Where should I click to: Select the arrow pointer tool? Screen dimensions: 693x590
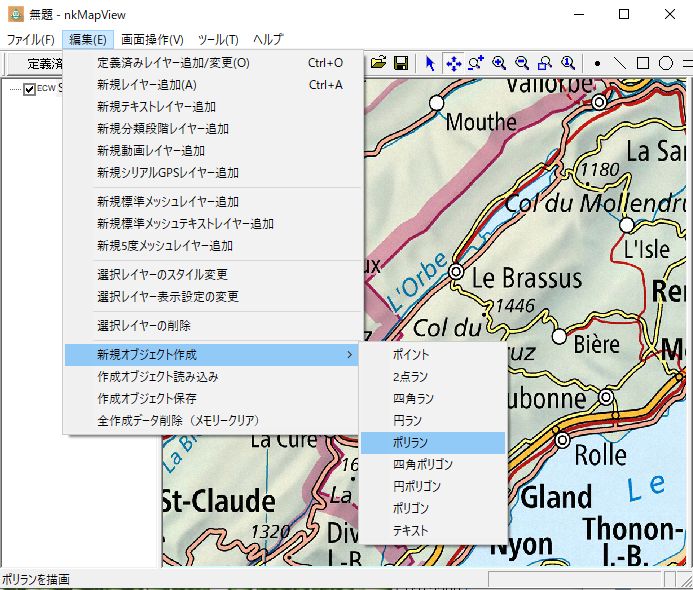tap(430, 63)
